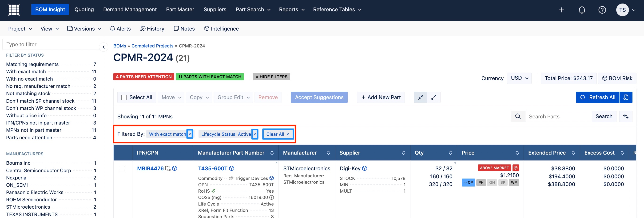Click the cube icon next to MBIR4476
The width and height of the screenshot is (644, 218).
pyautogui.click(x=175, y=168)
